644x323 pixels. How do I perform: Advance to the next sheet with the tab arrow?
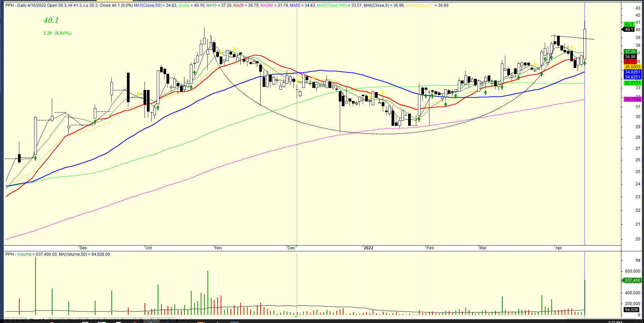(x=18, y=320)
